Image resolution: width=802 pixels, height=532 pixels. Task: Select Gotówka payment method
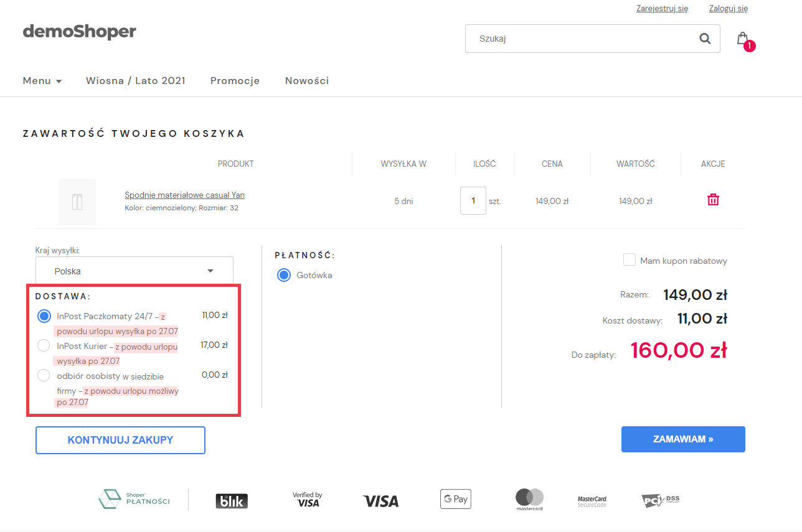coord(284,275)
